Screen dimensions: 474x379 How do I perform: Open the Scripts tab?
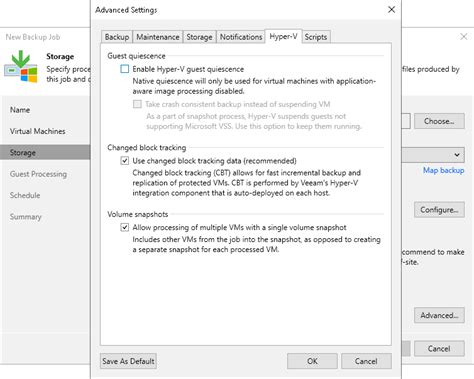click(316, 37)
